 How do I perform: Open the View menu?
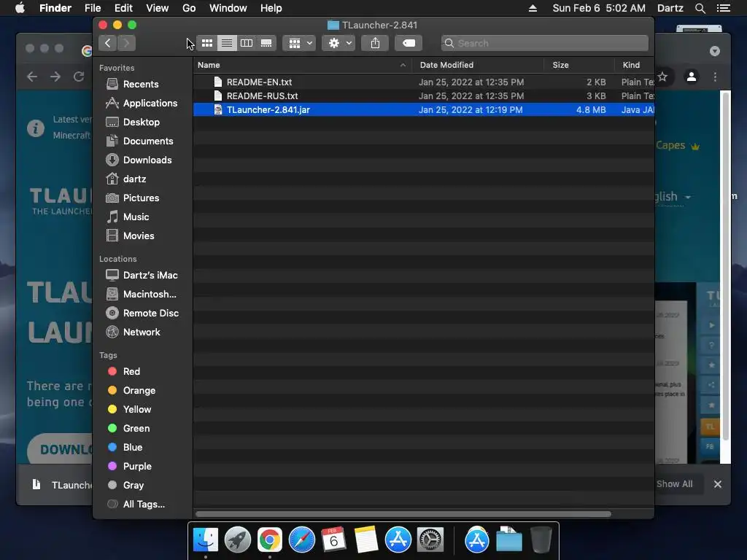158,8
